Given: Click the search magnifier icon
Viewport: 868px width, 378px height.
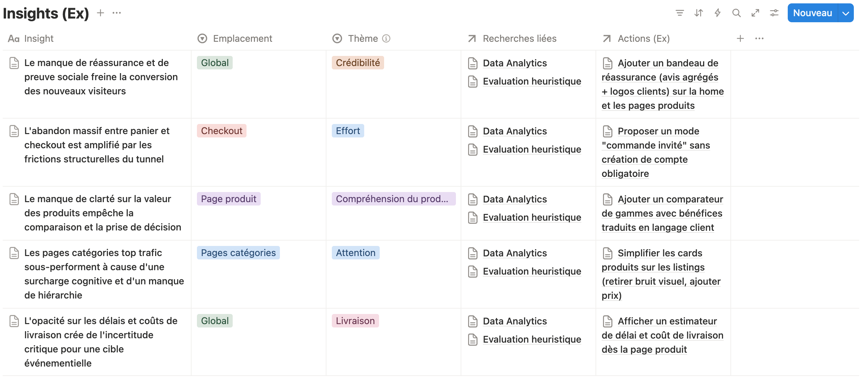Looking at the screenshot, I should coord(736,13).
